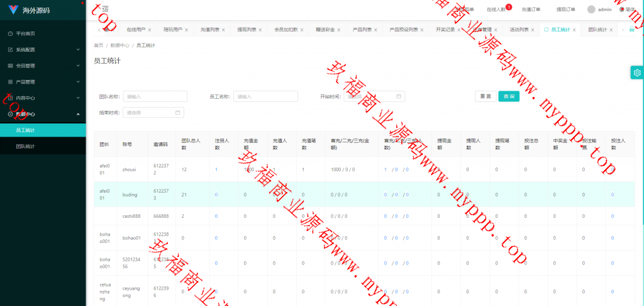Switch to the 产品预设列表 tab
The height and width of the screenshot is (306, 644).
tap(404, 30)
